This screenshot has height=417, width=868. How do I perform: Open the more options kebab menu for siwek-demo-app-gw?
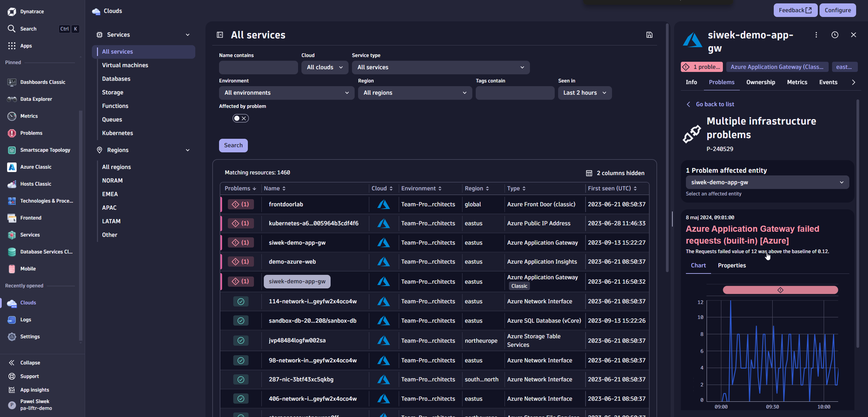pyautogui.click(x=816, y=35)
